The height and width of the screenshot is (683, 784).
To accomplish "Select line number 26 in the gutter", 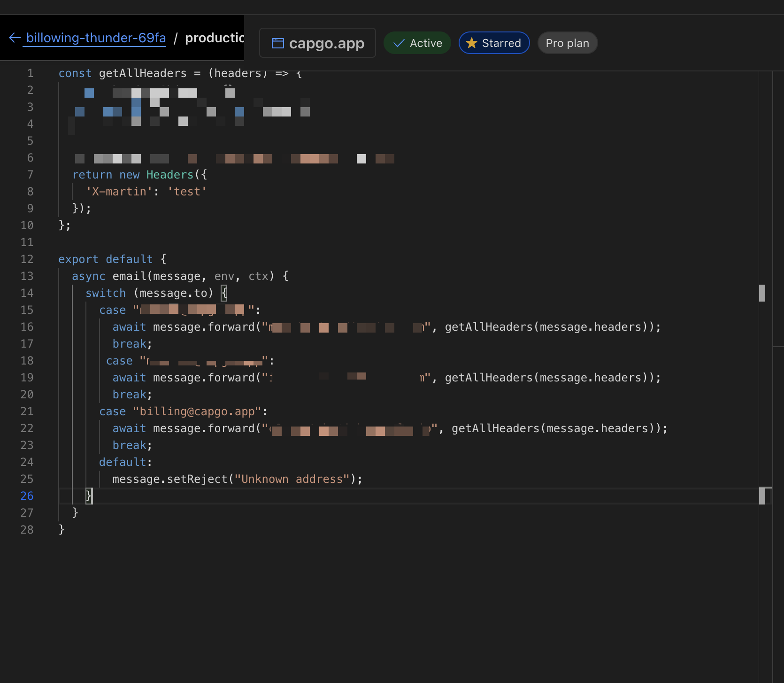I will (27, 496).
